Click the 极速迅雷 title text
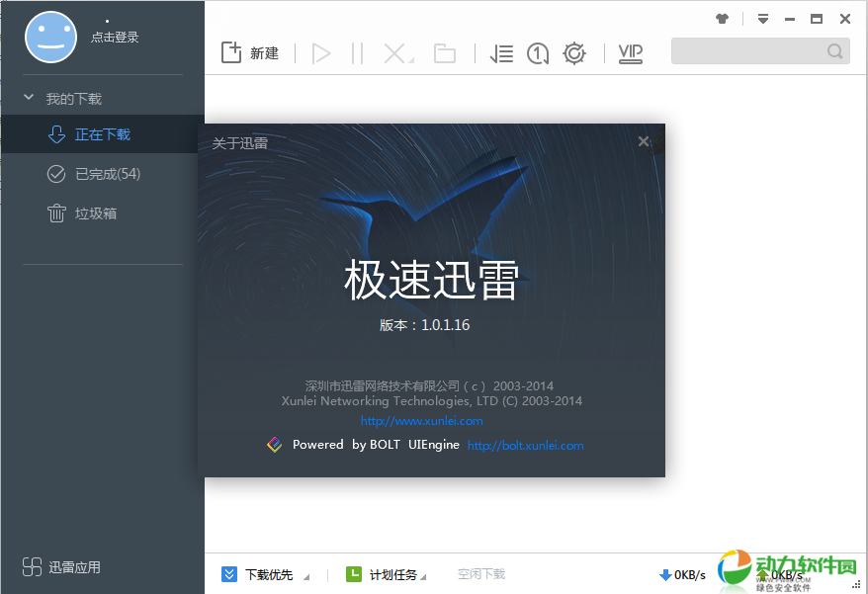 [x=431, y=280]
